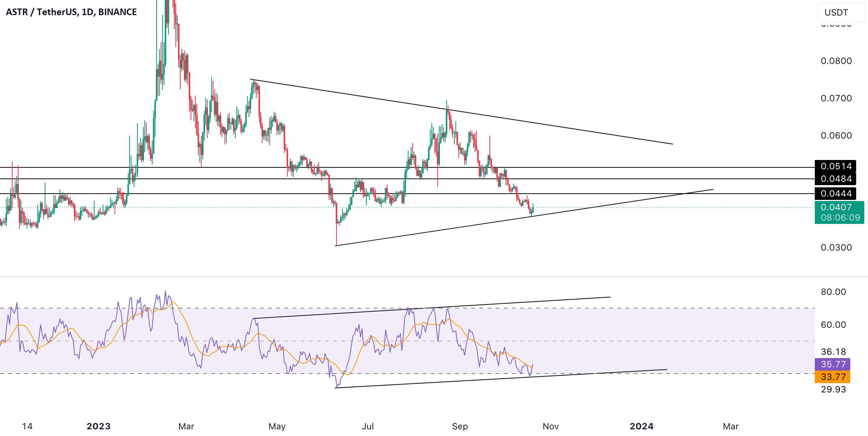Click the 2023 label on time axis
This screenshot has width=868, height=436.
(99, 426)
